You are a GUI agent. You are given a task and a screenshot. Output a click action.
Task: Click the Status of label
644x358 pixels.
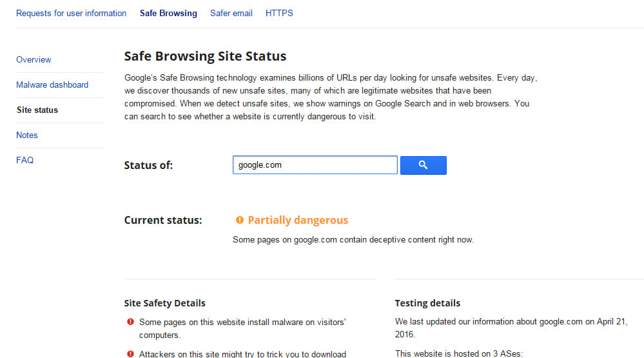(x=148, y=165)
